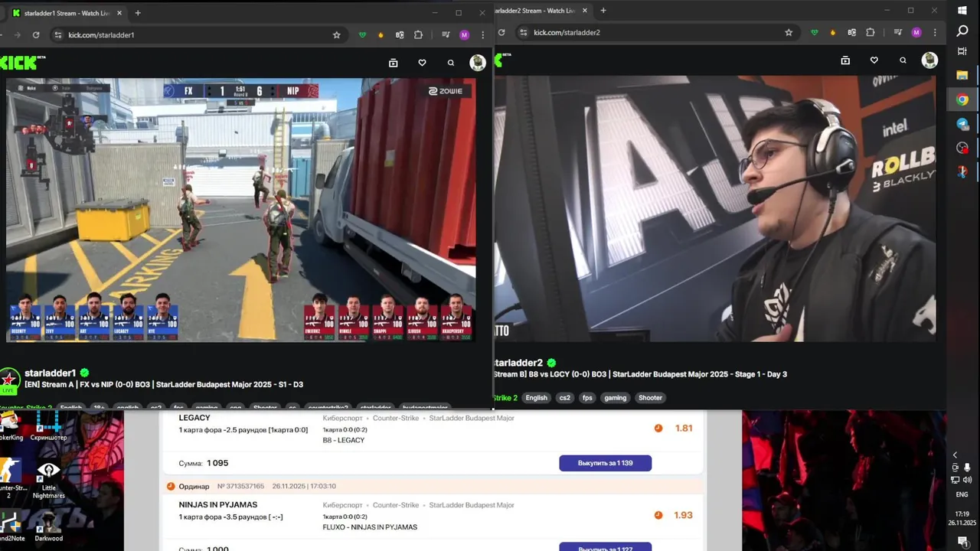Open Chrome profile M in starladder2 window
The height and width of the screenshot is (551, 980).
(x=916, y=32)
